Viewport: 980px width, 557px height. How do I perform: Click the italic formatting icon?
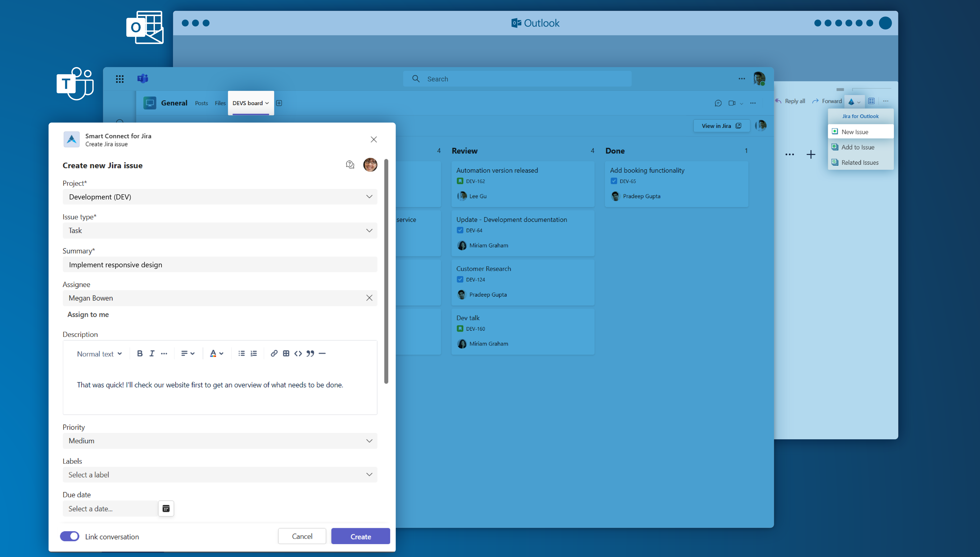pos(152,353)
